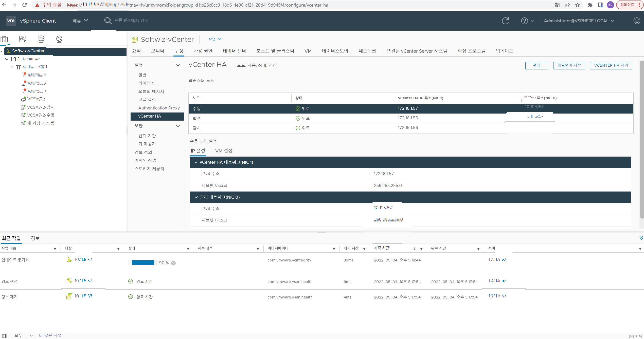The width and height of the screenshot is (644, 339).
Task: Open the 경보 tab in bottom panel
Action: pos(35,238)
